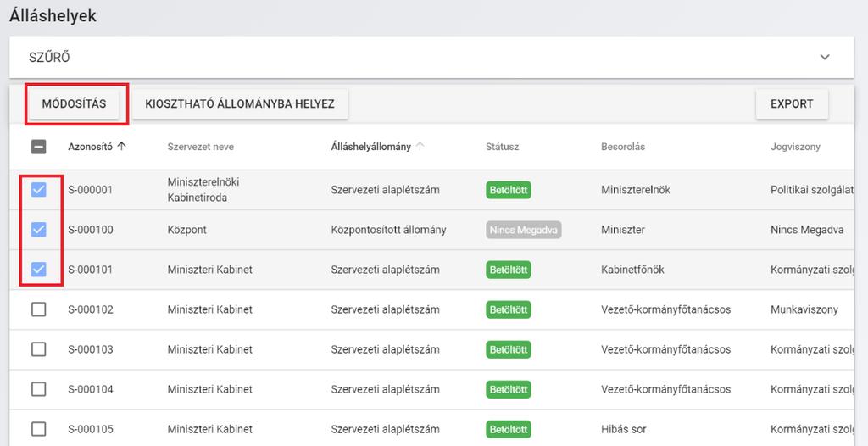Viewport: 868px width, 446px height.
Task: Click Miniszteri Kabinet in S-000101 row
Action: click(x=210, y=270)
